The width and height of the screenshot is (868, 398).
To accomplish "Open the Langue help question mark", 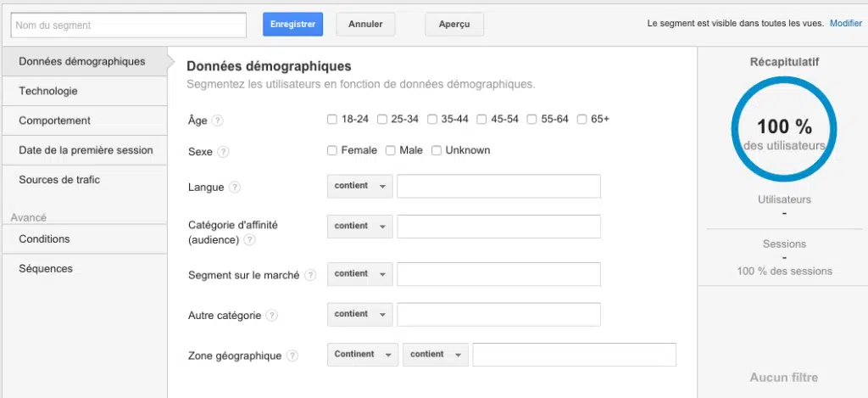I will (235, 188).
